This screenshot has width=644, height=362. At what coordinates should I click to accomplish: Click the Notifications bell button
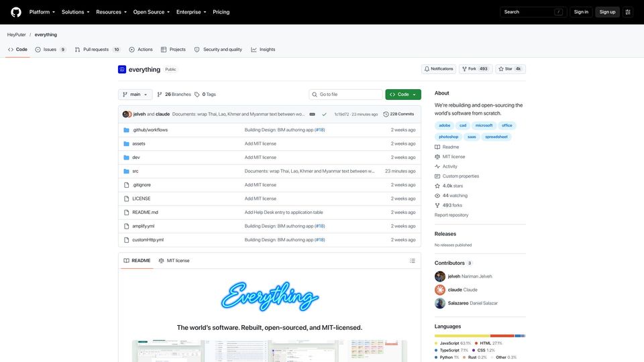pyautogui.click(x=439, y=69)
